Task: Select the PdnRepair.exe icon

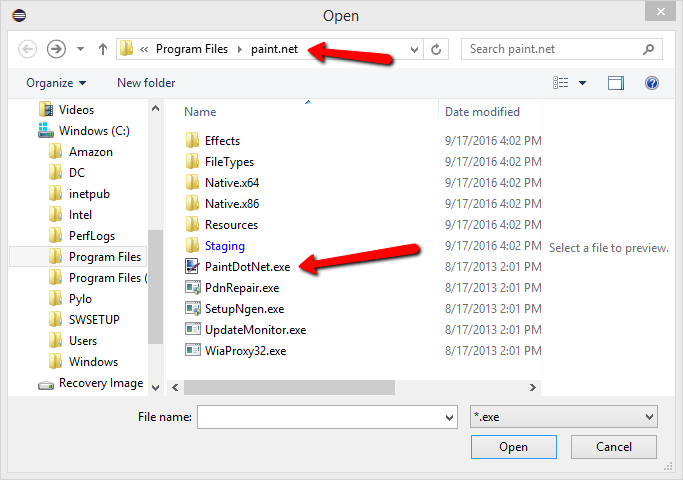Action: [x=192, y=287]
